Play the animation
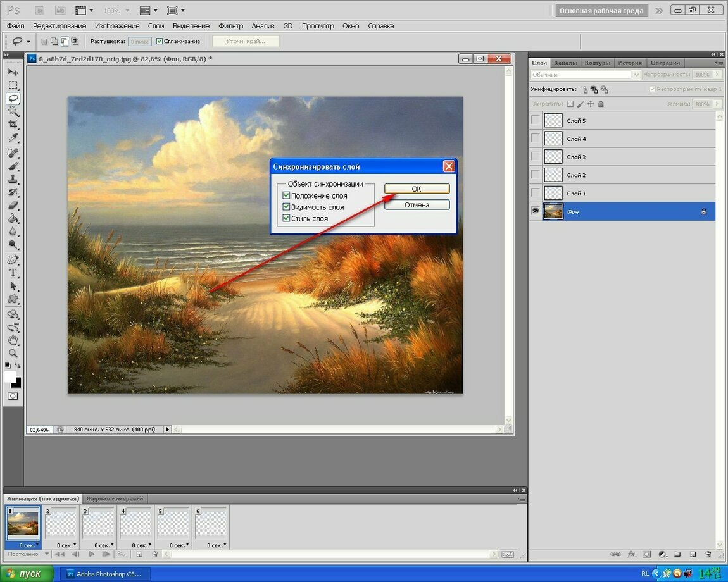This screenshot has height=582, width=728. coord(92,554)
